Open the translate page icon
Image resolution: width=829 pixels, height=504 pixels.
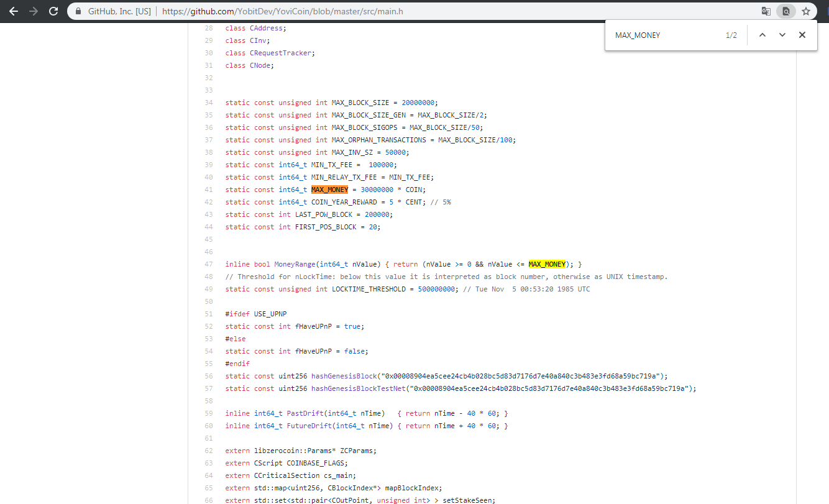pyautogui.click(x=766, y=11)
